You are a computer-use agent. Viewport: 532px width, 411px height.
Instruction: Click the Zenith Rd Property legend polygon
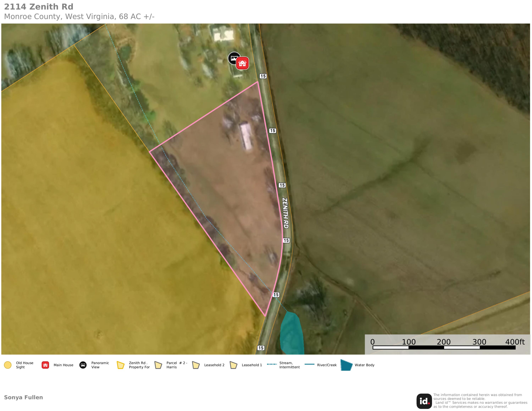point(121,365)
